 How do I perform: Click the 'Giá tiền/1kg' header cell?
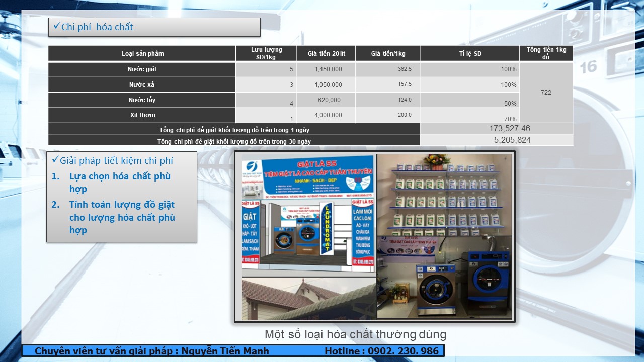[x=388, y=54]
